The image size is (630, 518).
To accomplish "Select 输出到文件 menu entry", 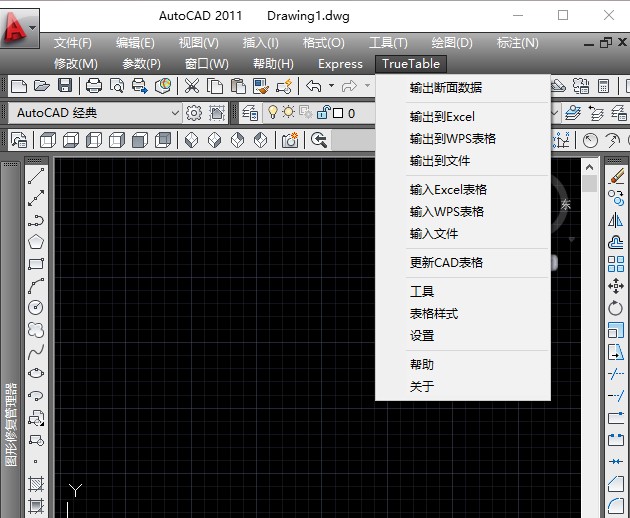I will point(462,161).
